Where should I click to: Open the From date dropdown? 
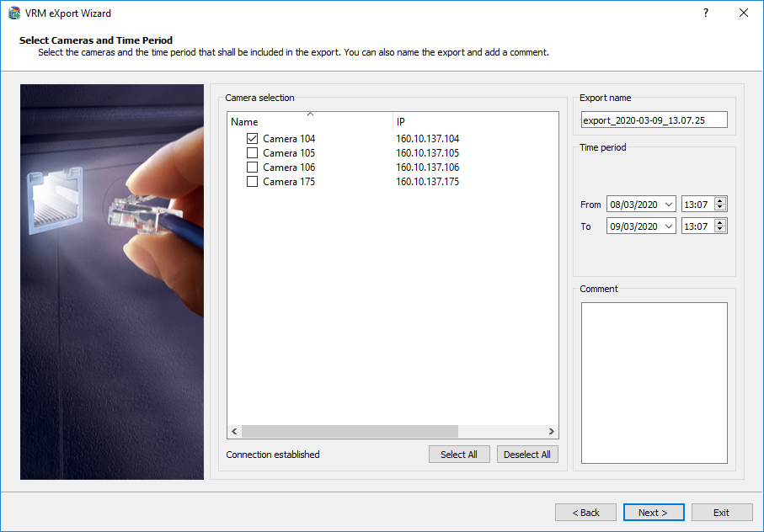point(669,205)
